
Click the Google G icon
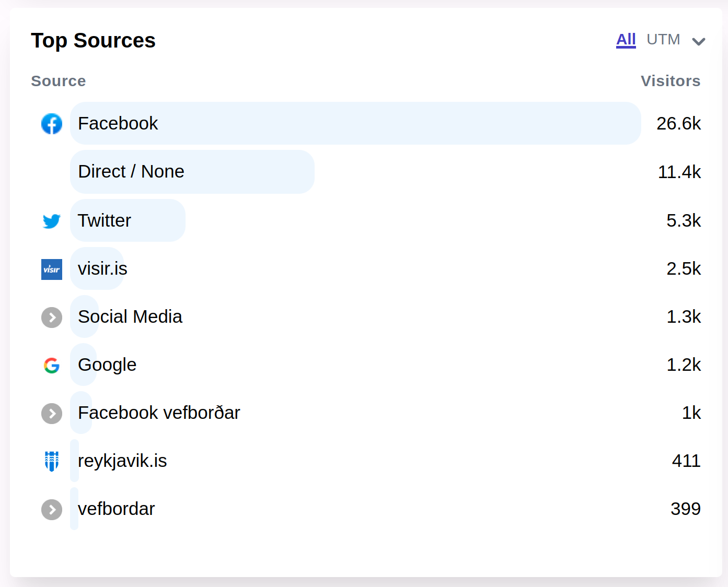(x=52, y=366)
